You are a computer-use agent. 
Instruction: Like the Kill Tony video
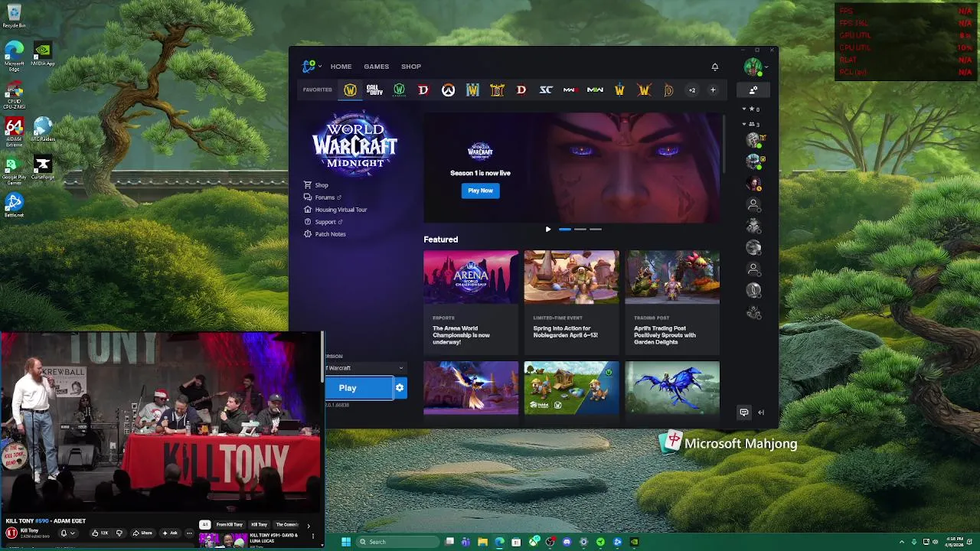point(100,533)
